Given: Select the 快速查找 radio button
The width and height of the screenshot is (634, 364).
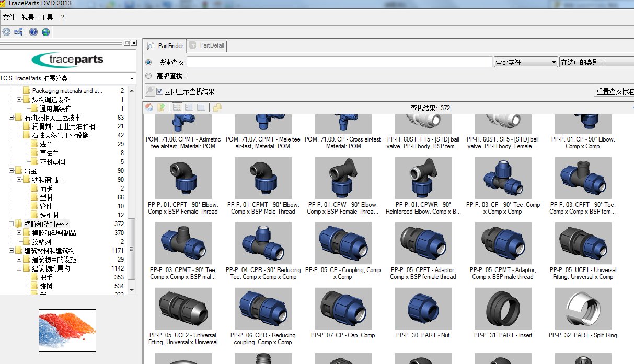Looking at the screenshot, I should click(148, 61).
